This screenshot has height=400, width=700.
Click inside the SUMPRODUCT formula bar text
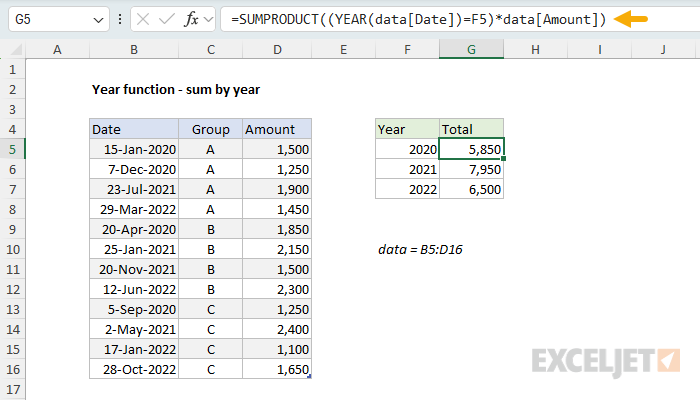(418, 19)
